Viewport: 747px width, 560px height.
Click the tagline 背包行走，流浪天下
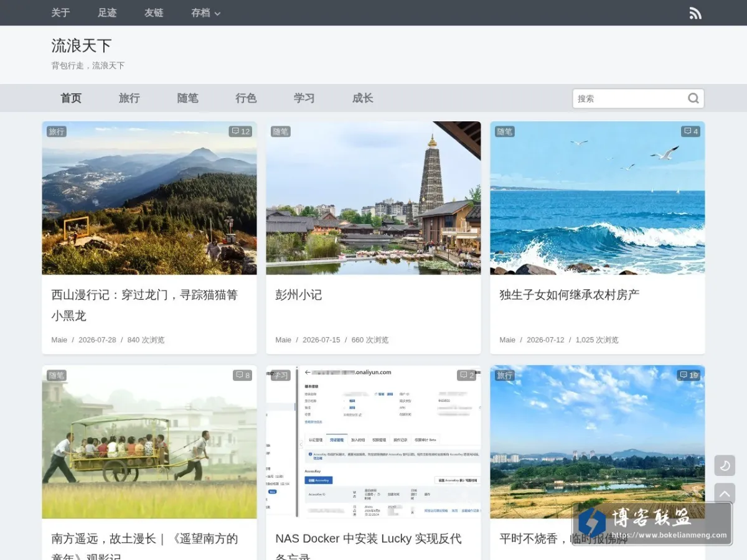tap(88, 65)
